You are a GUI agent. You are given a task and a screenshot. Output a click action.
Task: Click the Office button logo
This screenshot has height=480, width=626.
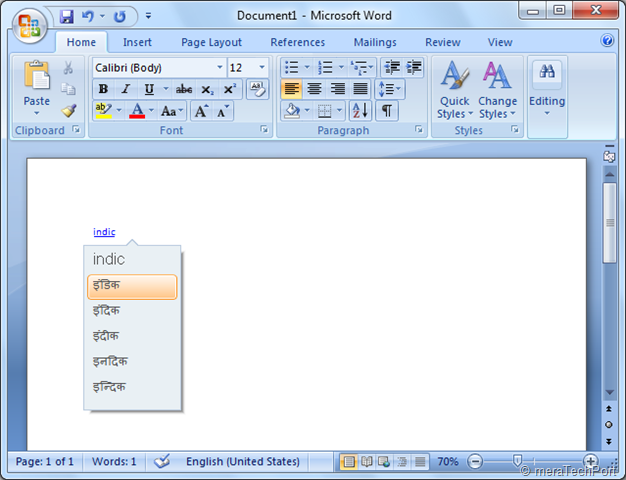click(29, 26)
